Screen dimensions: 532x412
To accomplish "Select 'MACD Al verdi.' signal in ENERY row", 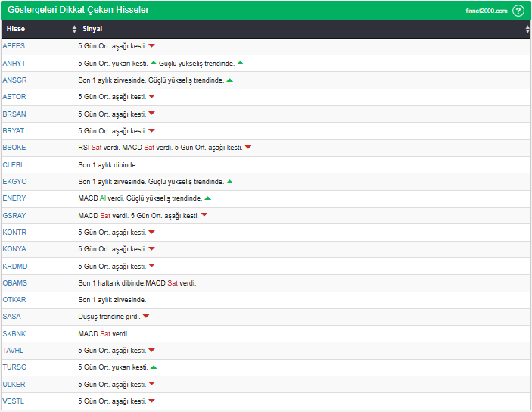I will (x=101, y=198).
